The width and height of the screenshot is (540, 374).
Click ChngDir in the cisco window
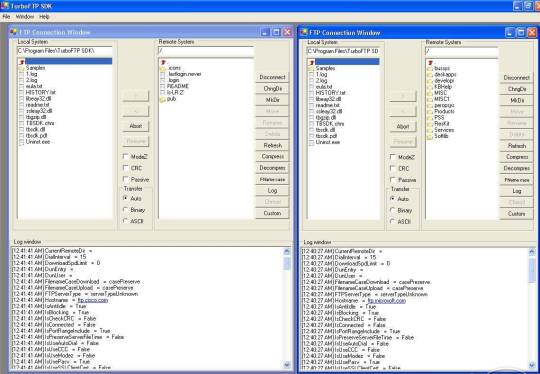[x=272, y=89]
